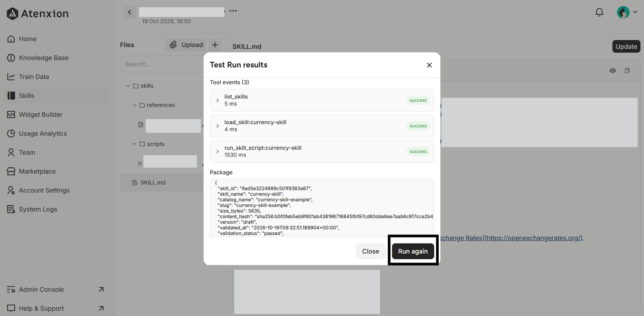Click the Help & Support external arrow icon
The image size is (644, 316).
point(101,308)
